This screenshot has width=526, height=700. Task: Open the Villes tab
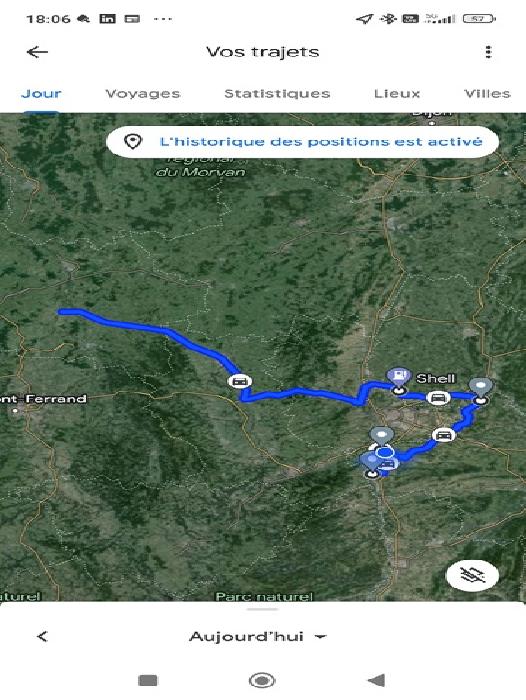tap(487, 94)
